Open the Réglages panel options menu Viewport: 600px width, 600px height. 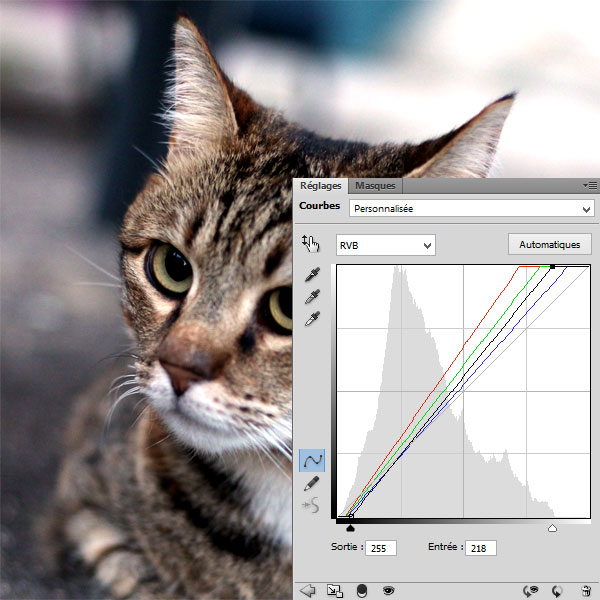pos(590,186)
